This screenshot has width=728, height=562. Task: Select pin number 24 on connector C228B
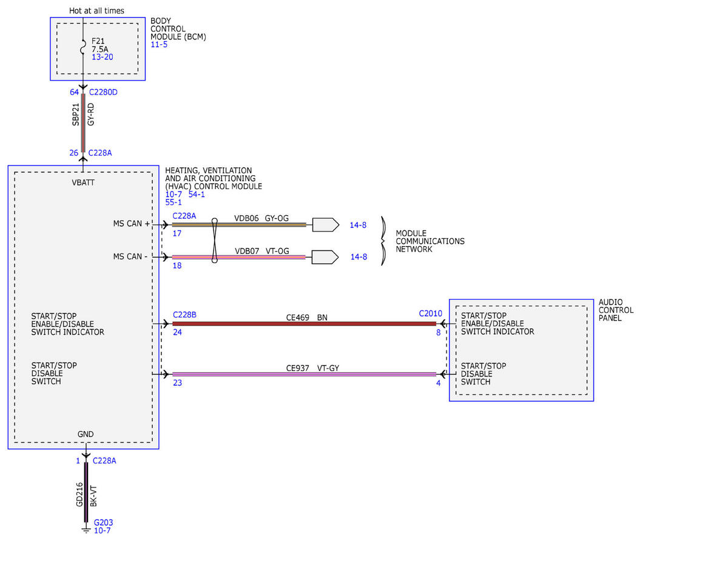(177, 332)
